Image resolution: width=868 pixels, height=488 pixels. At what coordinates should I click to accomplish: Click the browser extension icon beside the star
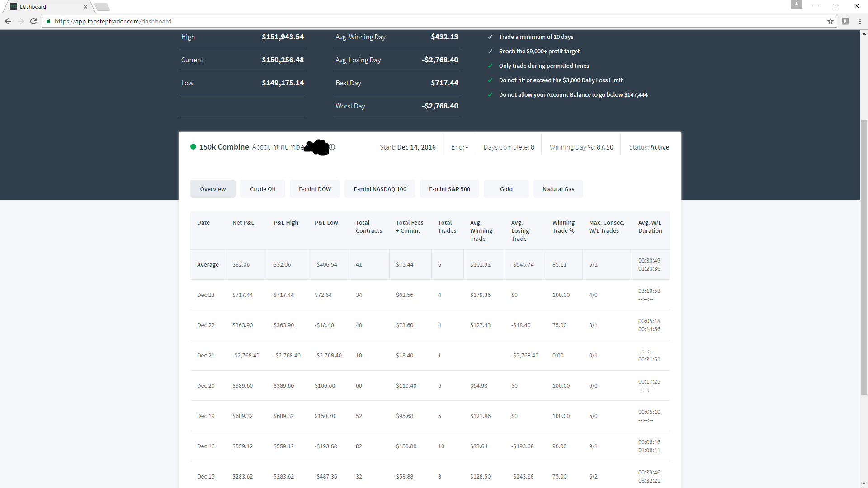click(845, 21)
